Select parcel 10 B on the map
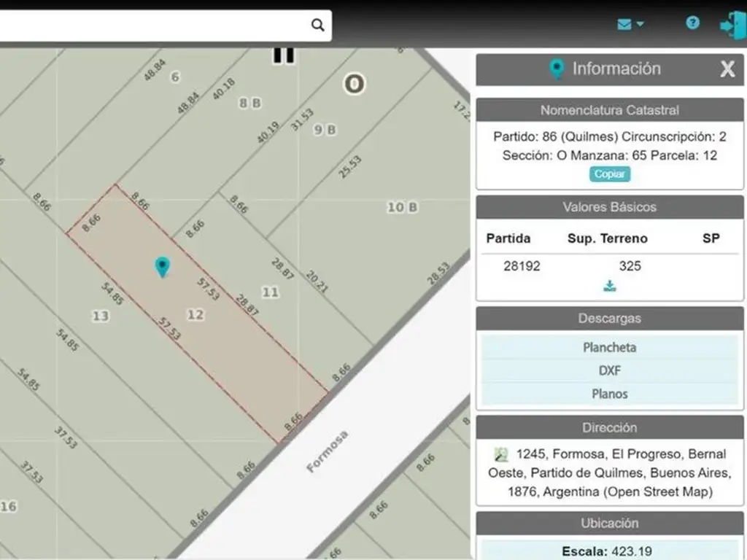 [x=402, y=207]
